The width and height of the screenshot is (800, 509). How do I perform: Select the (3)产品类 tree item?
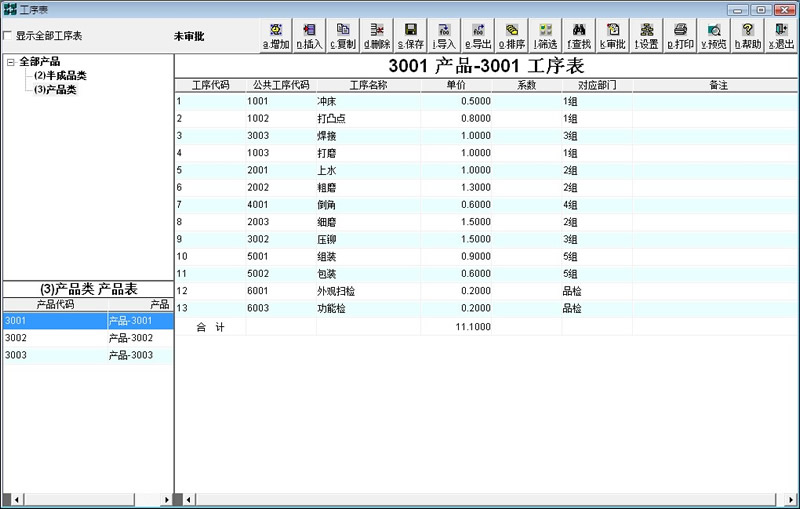tap(55, 90)
